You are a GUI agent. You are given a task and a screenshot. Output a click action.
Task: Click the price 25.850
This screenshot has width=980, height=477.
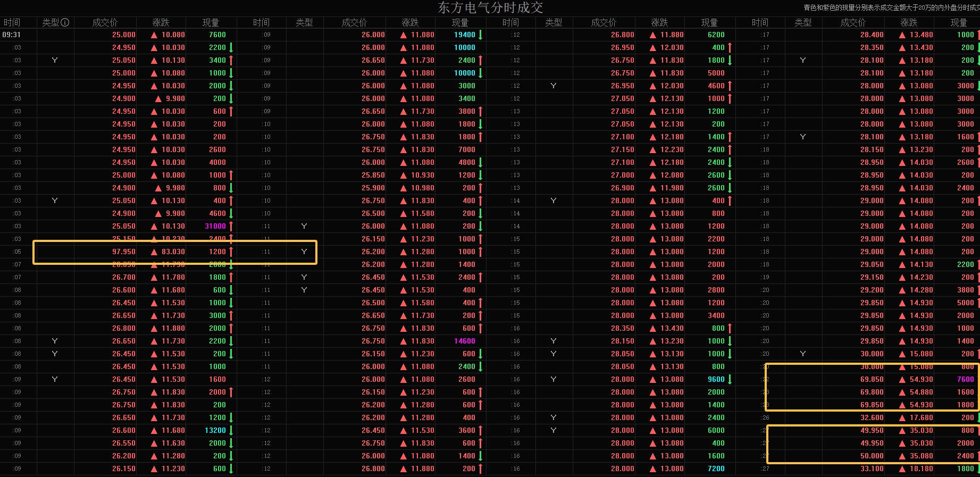373,175
